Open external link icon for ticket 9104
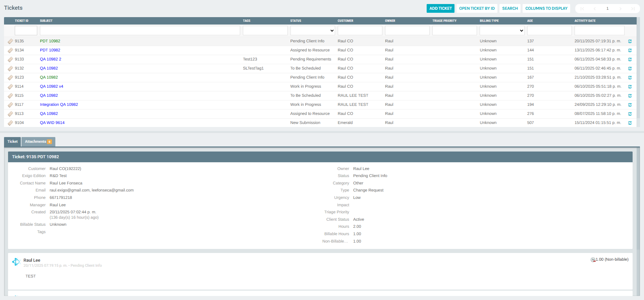Screen dimensions: 644x300 (630, 123)
